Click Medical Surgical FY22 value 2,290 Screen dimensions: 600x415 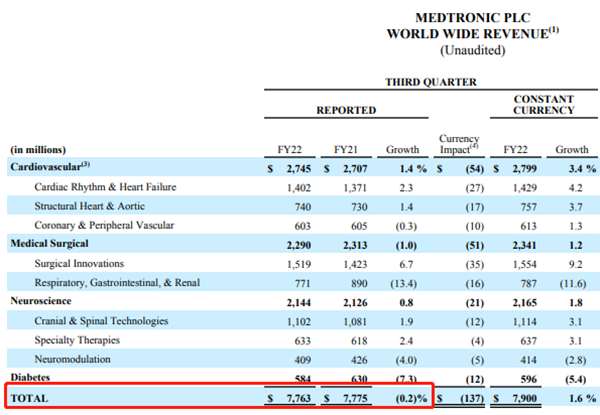(x=298, y=245)
